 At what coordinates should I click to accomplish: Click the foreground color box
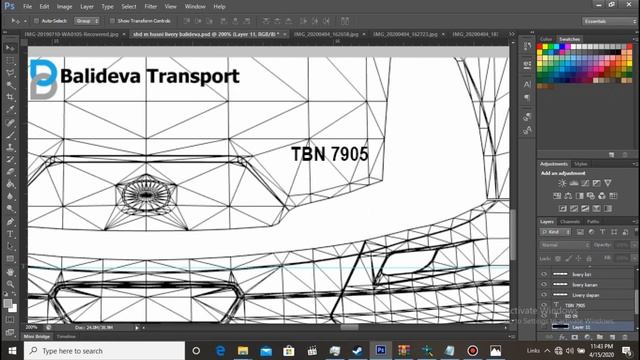(x=8, y=303)
